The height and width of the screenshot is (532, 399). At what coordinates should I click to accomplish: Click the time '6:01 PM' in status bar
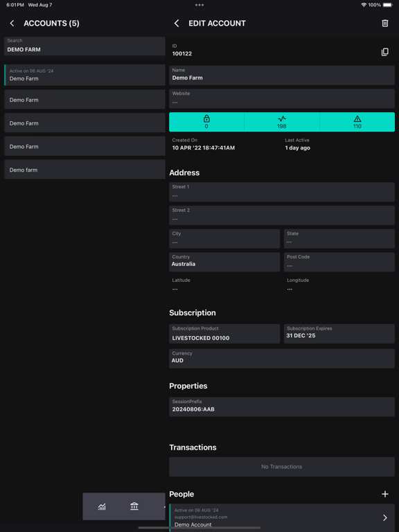pos(15,5)
